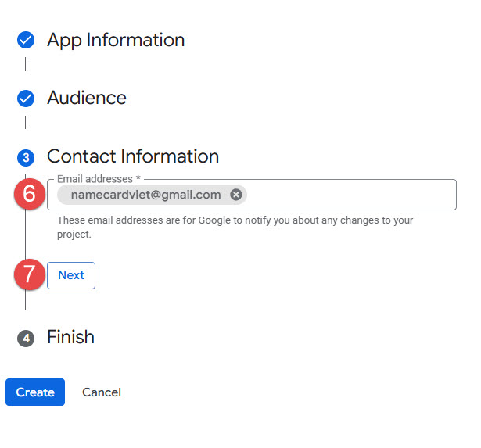Cancel the app creation form
Image resolution: width=481 pixels, height=448 pixels.
tap(102, 392)
